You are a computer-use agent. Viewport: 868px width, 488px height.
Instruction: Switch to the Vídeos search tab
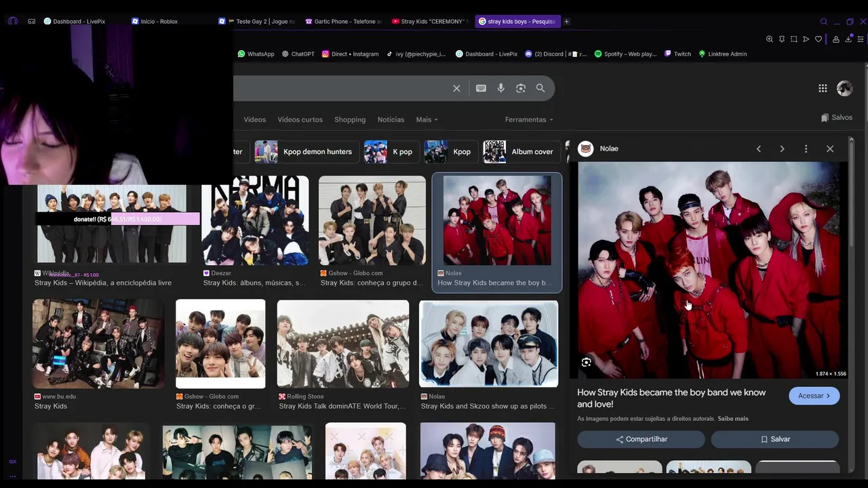[255, 119]
